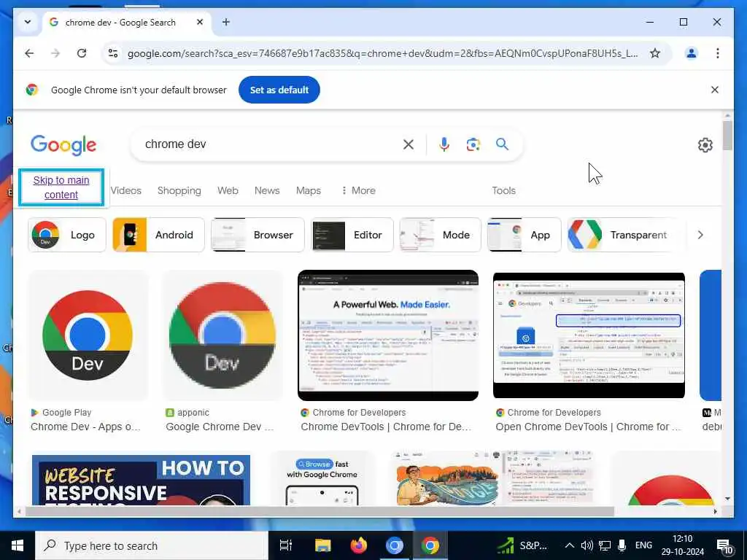Viewport: 747px width, 560px height.
Task: Open the Open Chrome DevTools screenshot image
Action: (589, 335)
